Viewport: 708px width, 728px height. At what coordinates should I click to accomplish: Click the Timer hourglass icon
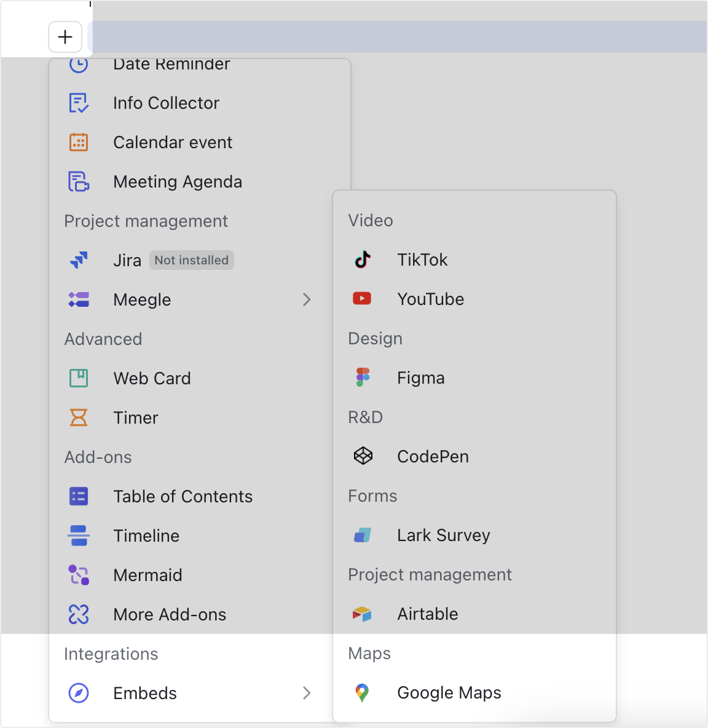click(78, 417)
